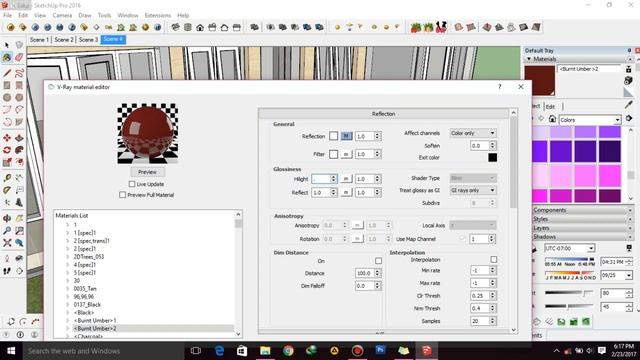This screenshot has width=640, height=360.
Task: Choose the Rotate tool
Action: [7, 150]
